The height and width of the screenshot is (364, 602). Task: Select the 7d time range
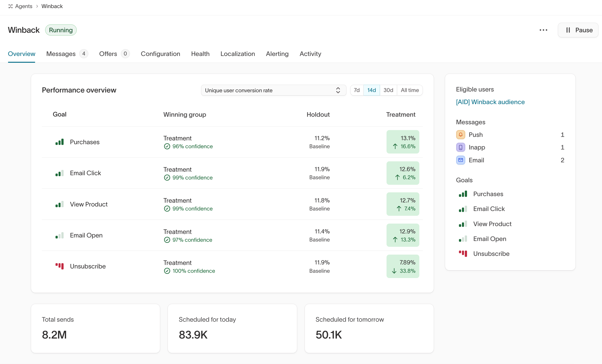(357, 90)
